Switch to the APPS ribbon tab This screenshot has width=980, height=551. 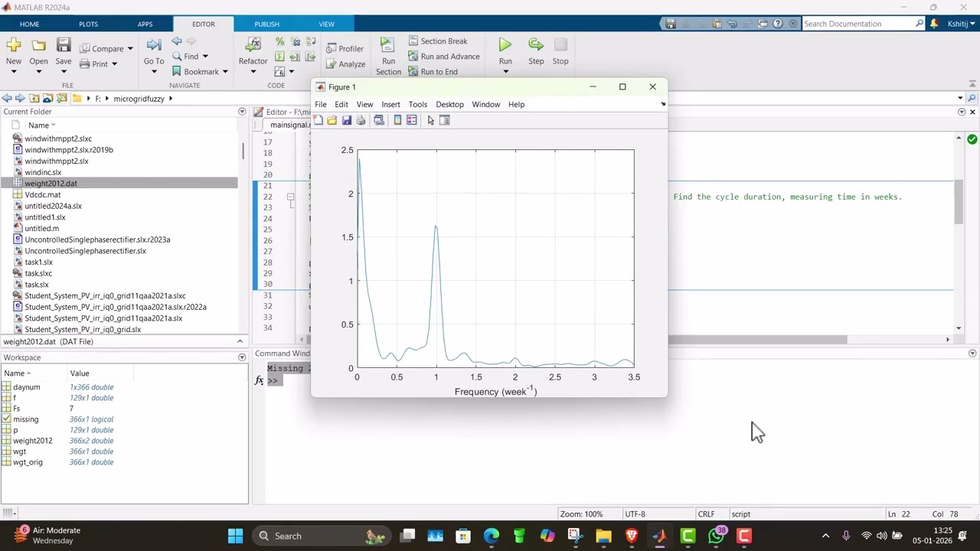point(145,24)
